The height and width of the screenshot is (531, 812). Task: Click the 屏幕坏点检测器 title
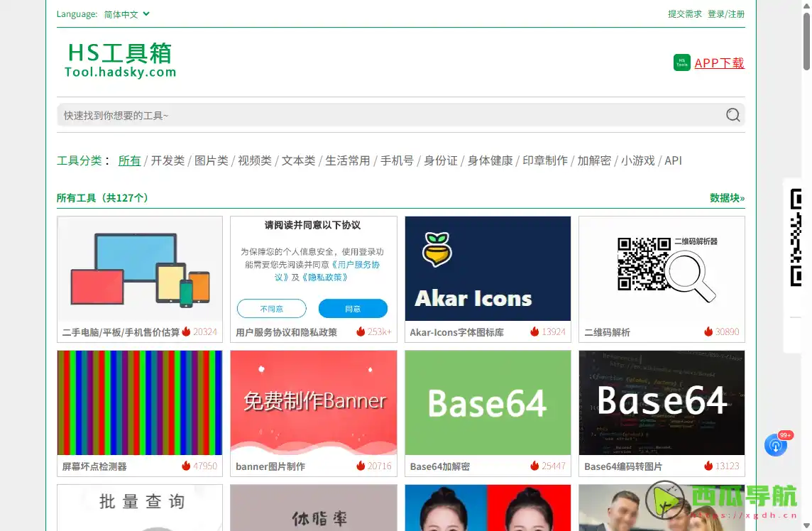[94, 466]
